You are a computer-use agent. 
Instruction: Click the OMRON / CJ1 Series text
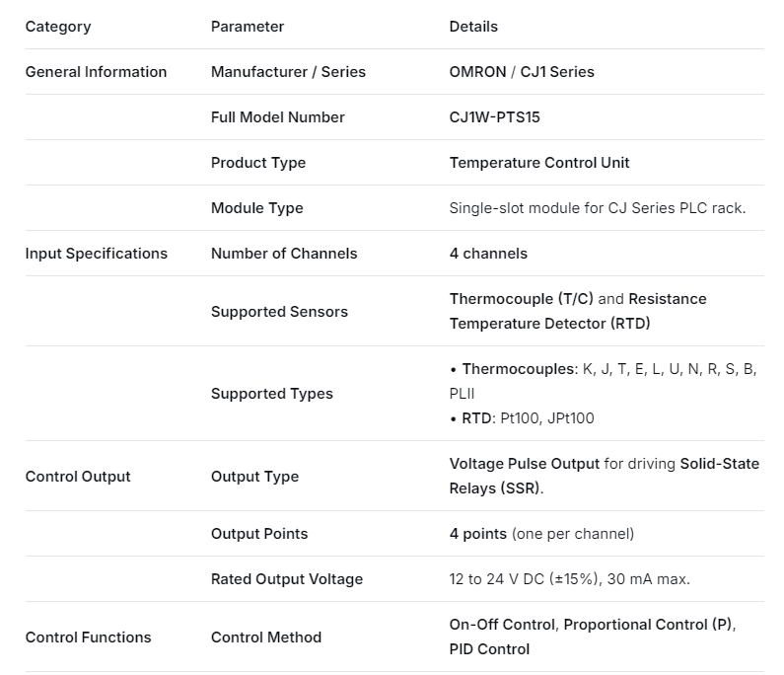pos(522,72)
